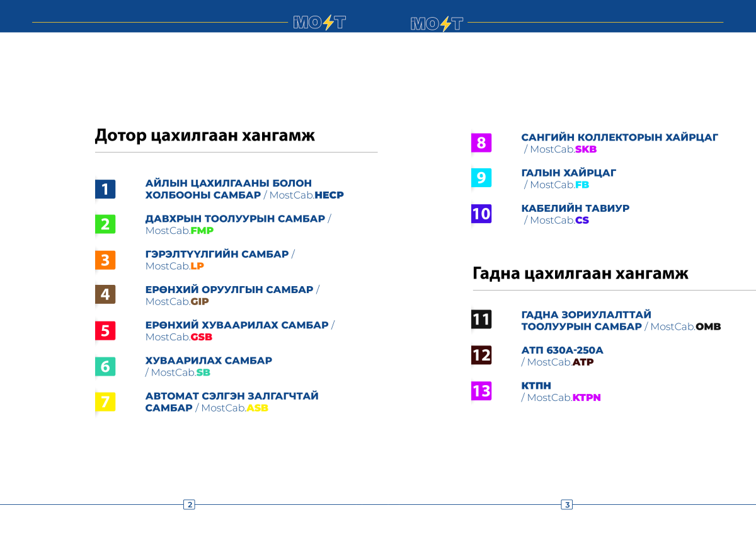Click the title 'ЕРӨНХИЙ ОРУУЛГЫН САМБАР'
Viewport: 756px width, 537px height.
[229, 290]
